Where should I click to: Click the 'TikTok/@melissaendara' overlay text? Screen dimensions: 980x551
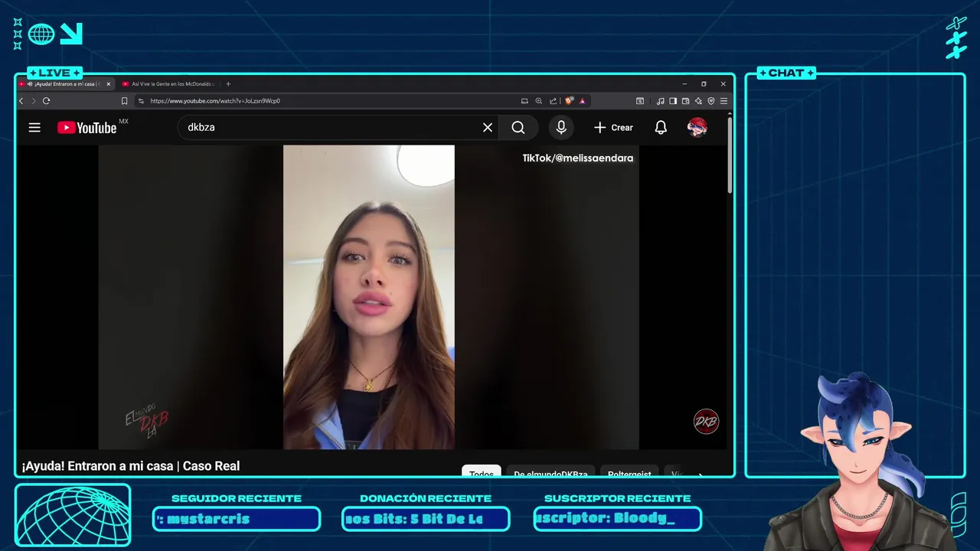coord(578,158)
